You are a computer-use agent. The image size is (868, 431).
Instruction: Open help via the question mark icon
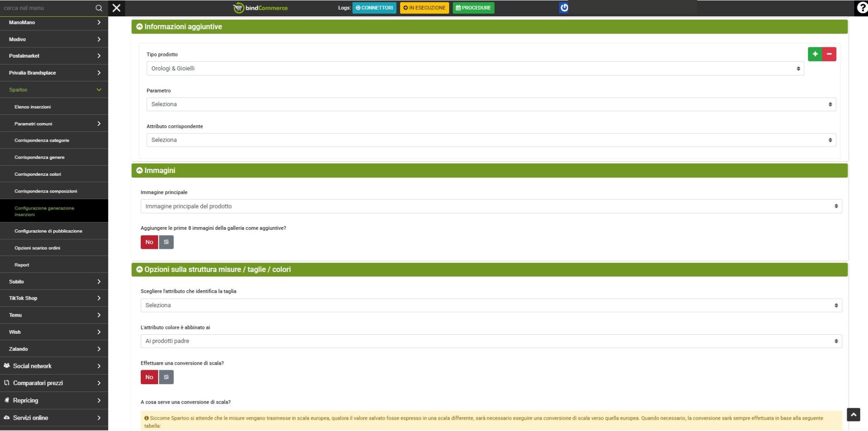click(x=861, y=8)
